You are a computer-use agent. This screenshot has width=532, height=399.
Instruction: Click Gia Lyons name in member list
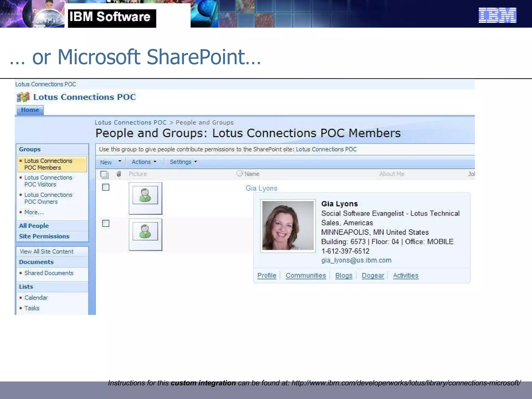click(x=261, y=188)
